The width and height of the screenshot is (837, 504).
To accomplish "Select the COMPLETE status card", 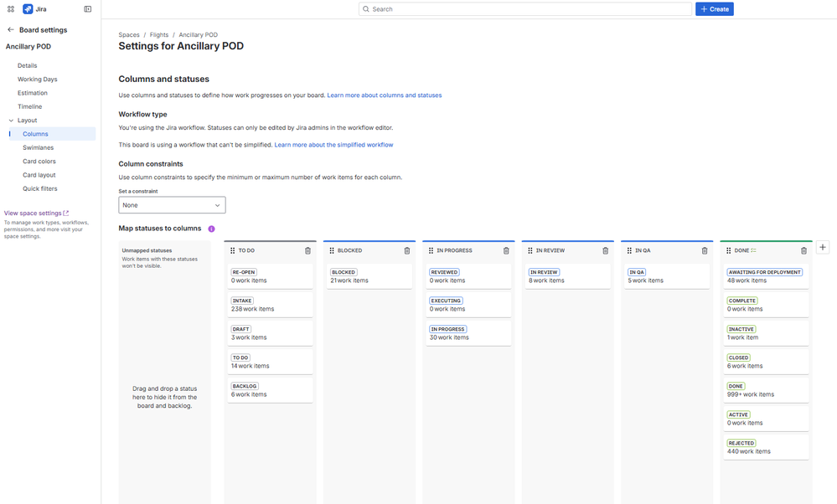I will pos(767,305).
